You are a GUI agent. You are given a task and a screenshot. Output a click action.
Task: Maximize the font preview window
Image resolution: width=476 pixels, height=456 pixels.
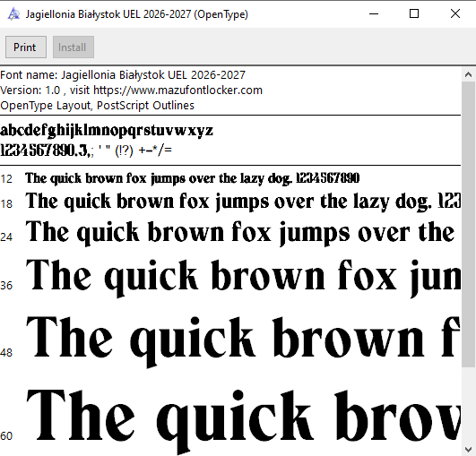point(414,13)
